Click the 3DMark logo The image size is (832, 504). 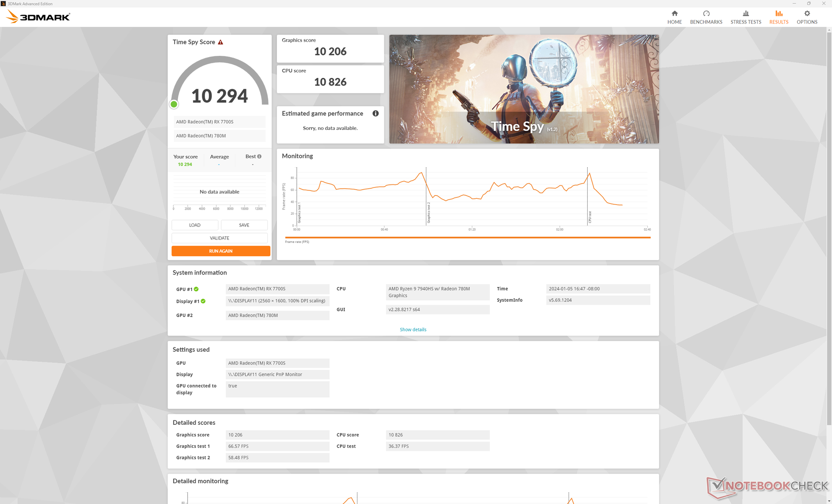pos(38,17)
